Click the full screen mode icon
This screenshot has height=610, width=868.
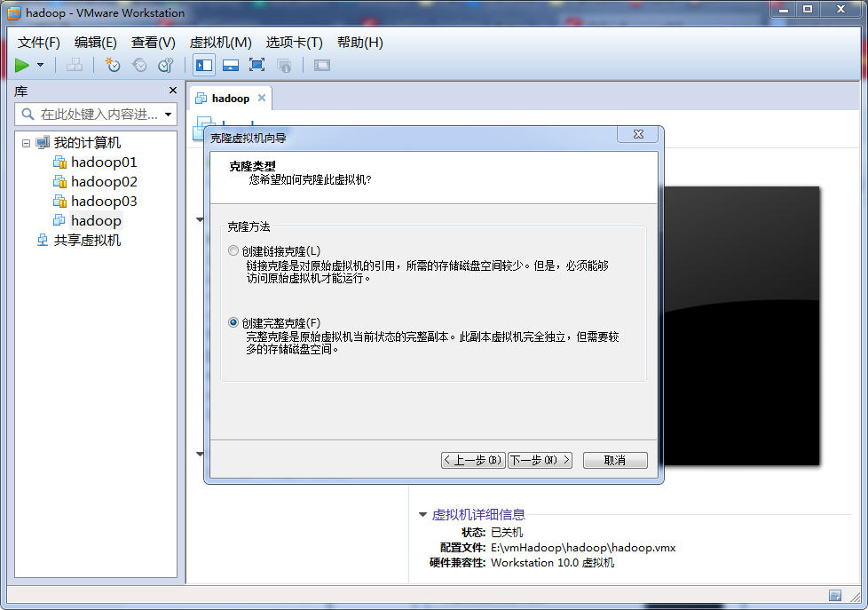tap(256, 66)
